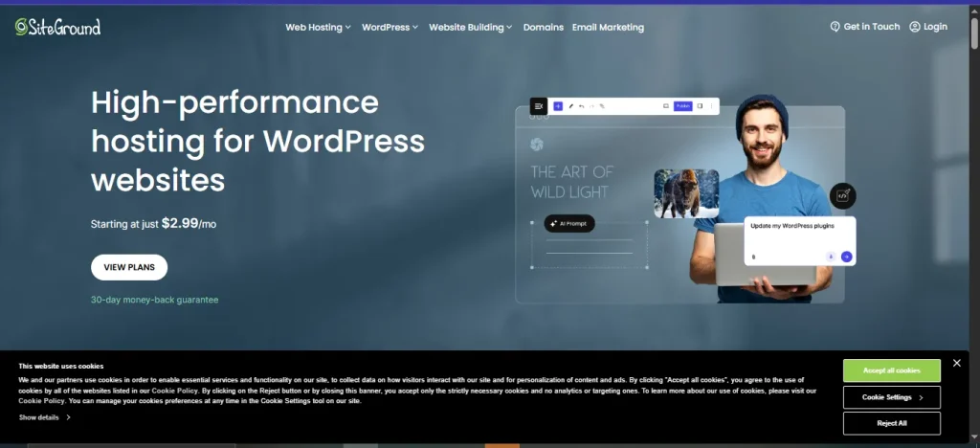This screenshot has width=980, height=448.
Task: Click the undo arrow in mockup toolbar
Action: [x=581, y=106]
